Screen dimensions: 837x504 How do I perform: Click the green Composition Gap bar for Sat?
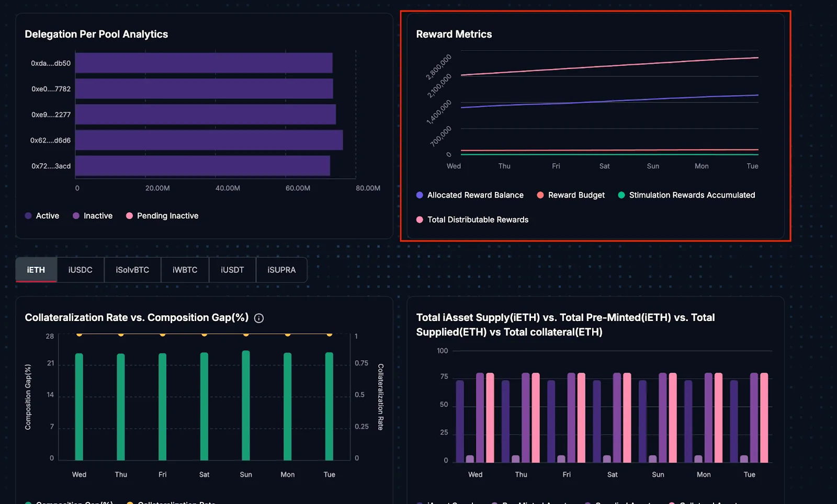204,406
